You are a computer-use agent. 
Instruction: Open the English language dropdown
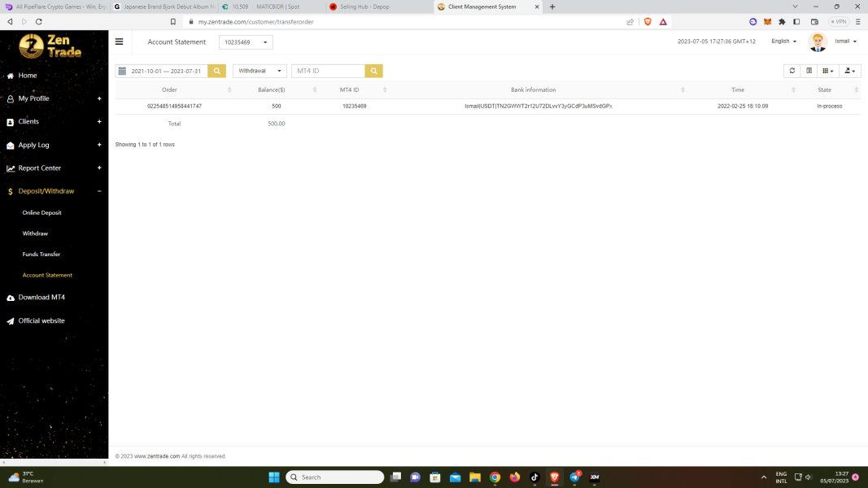[784, 41]
